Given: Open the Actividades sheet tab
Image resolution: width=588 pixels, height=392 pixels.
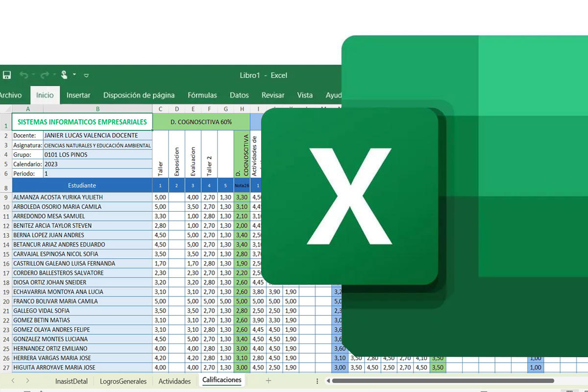Looking at the screenshot, I should click(x=174, y=381).
